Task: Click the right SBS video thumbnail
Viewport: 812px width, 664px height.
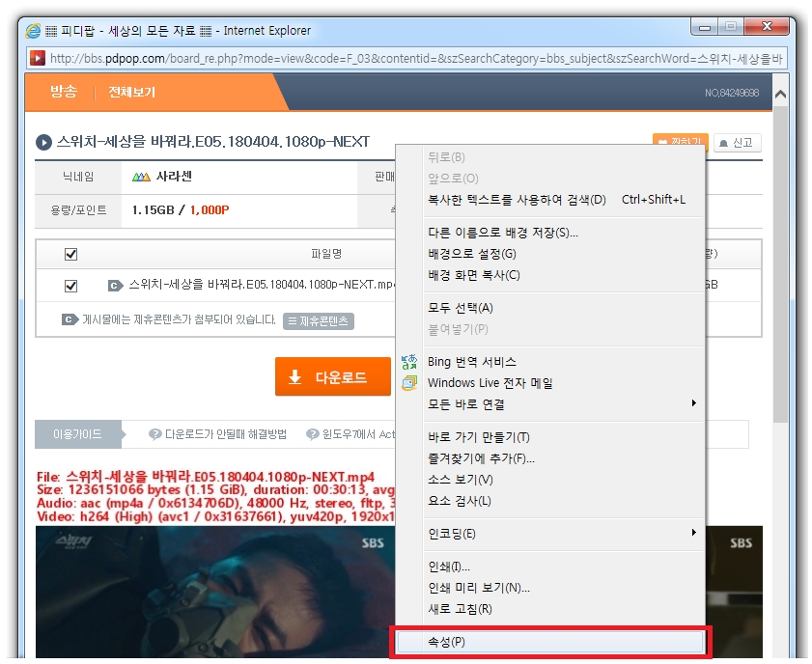Action: (734, 592)
